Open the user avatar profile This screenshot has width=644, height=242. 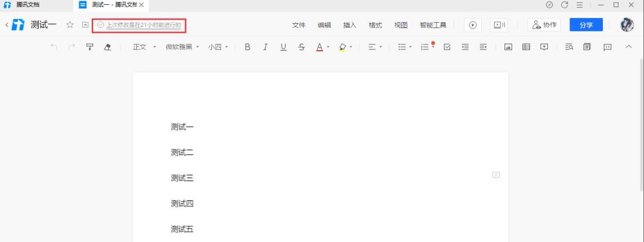point(627,24)
